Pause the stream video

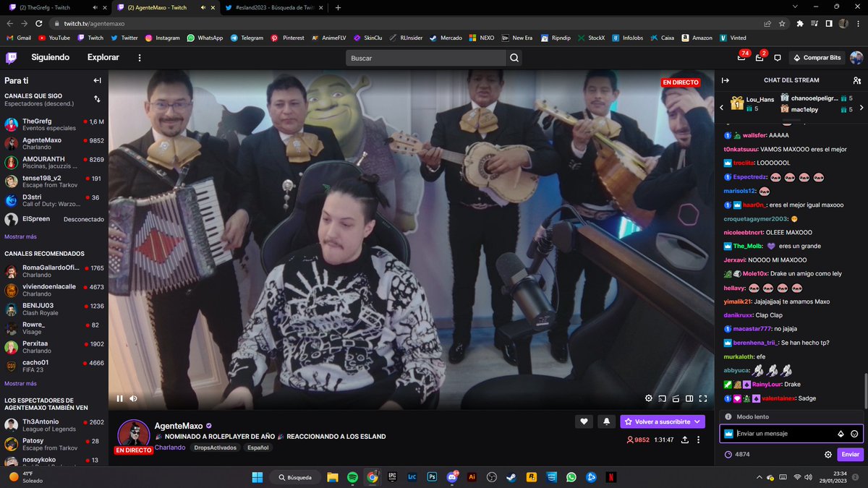tap(120, 398)
